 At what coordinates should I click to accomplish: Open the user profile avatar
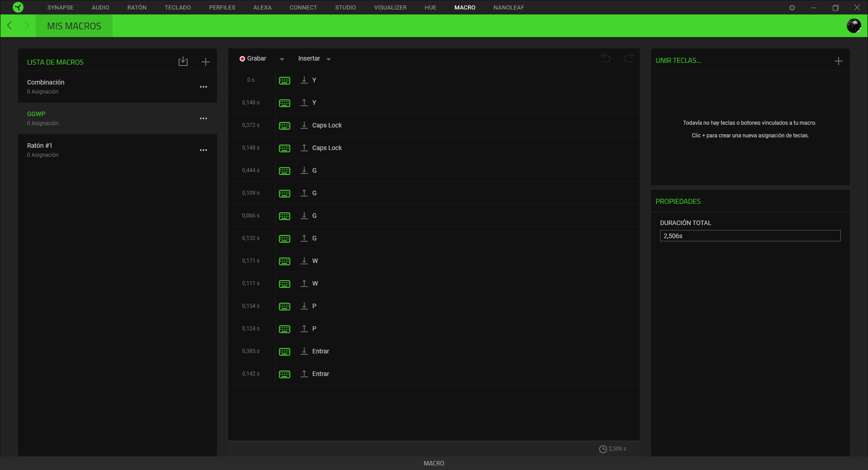pyautogui.click(x=854, y=26)
